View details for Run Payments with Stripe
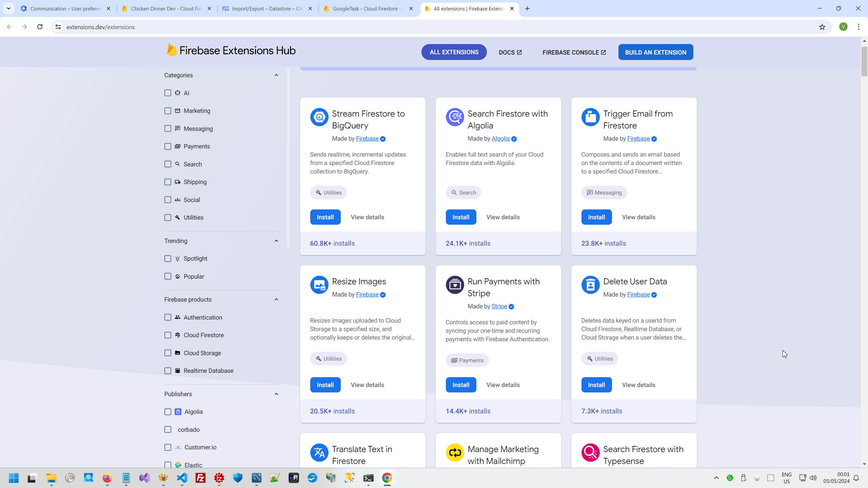 point(503,385)
